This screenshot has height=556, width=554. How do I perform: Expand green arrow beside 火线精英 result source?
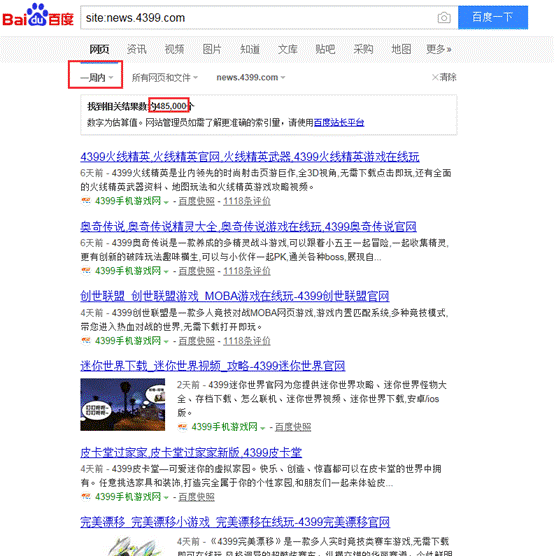[x=166, y=202]
